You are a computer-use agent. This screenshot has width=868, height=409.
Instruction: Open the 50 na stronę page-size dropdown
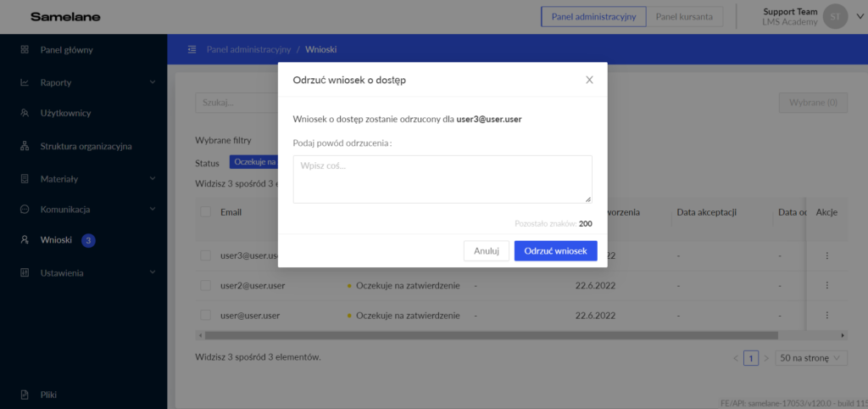811,358
